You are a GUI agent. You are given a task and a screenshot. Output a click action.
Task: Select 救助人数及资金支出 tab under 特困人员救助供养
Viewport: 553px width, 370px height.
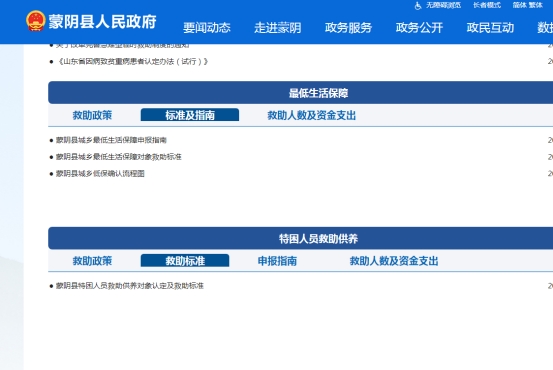point(394,261)
